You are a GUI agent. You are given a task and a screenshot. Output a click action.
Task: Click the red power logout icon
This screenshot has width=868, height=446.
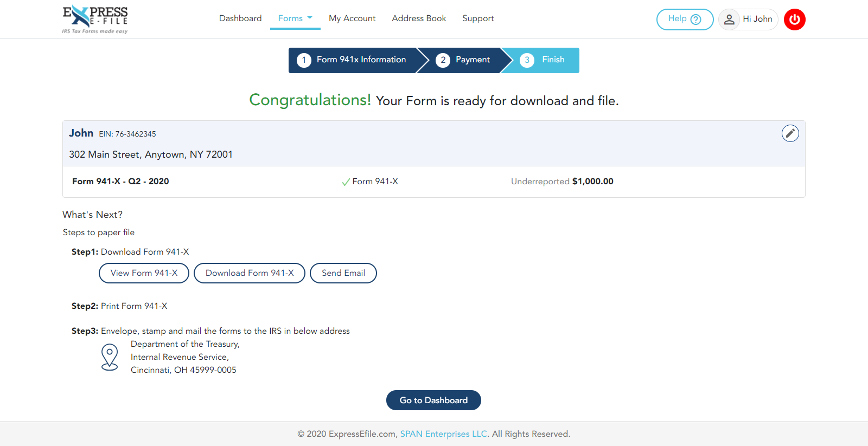coord(795,20)
